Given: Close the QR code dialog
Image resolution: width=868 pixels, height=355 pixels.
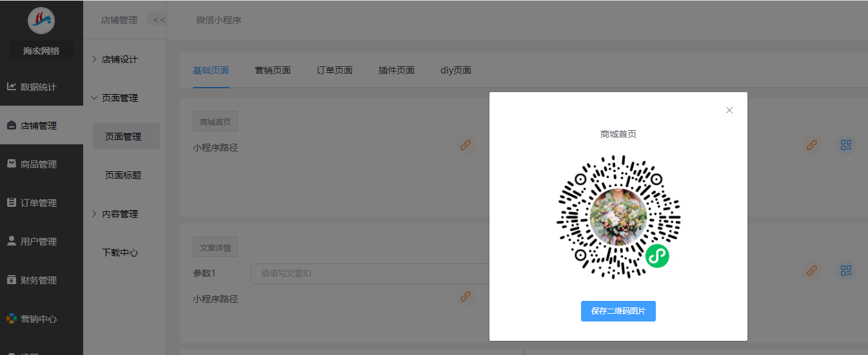Looking at the screenshot, I should coord(729,110).
